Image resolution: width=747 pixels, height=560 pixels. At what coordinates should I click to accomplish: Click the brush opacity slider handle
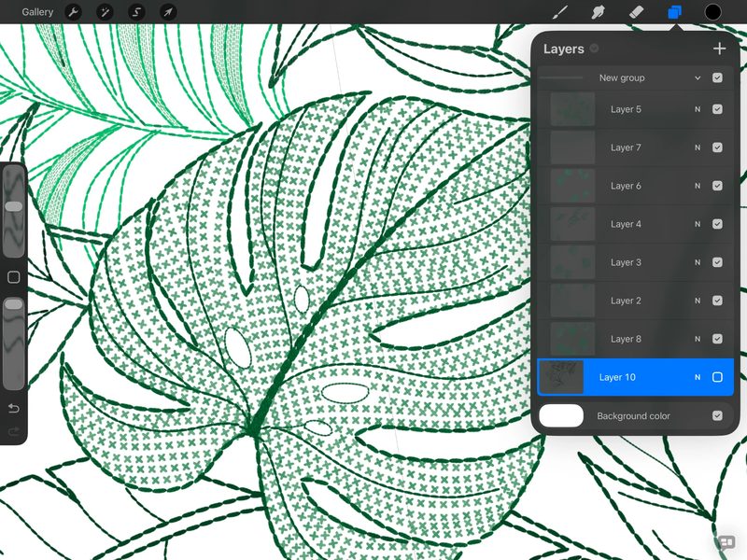pyautogui.click(x=13, y=304)
